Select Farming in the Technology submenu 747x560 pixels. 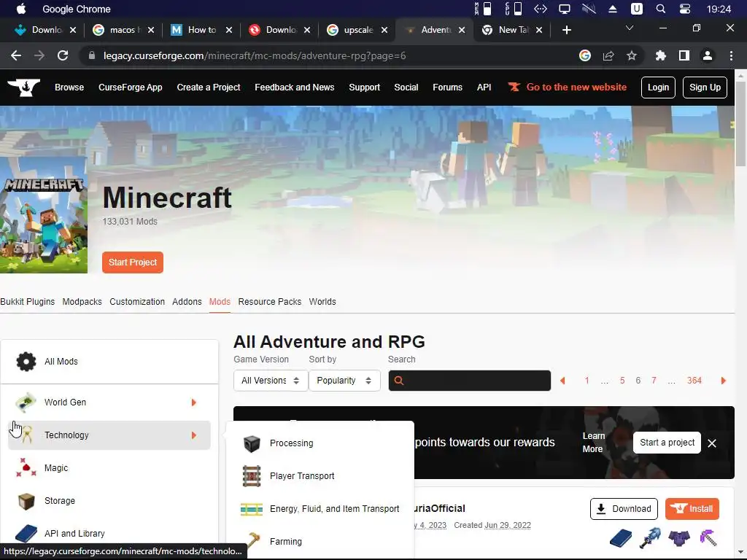pos(286,542)
